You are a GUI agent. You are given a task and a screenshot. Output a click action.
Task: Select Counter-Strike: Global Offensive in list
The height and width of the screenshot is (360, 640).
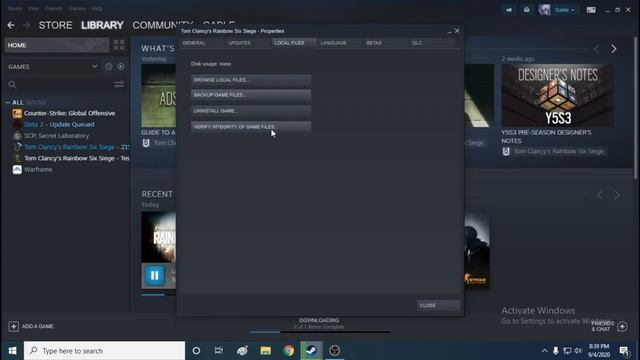point(69,113)
